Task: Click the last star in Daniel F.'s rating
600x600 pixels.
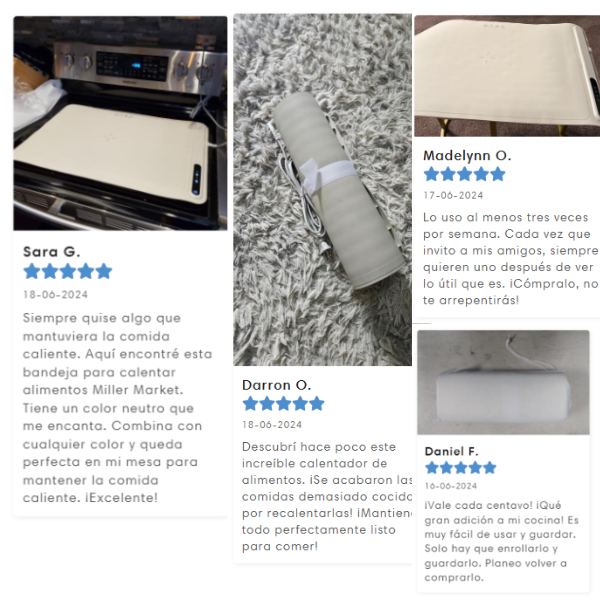Action: [489, 468]
